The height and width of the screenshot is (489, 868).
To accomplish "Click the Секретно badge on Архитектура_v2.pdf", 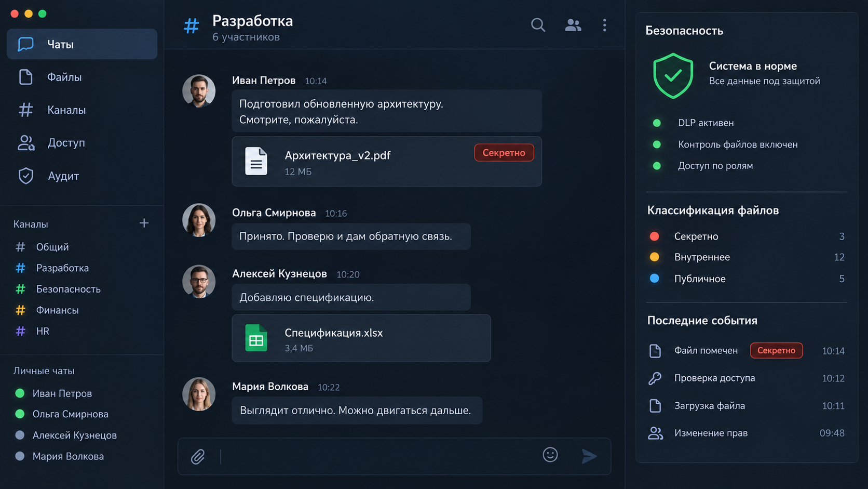I will [504, 153].
